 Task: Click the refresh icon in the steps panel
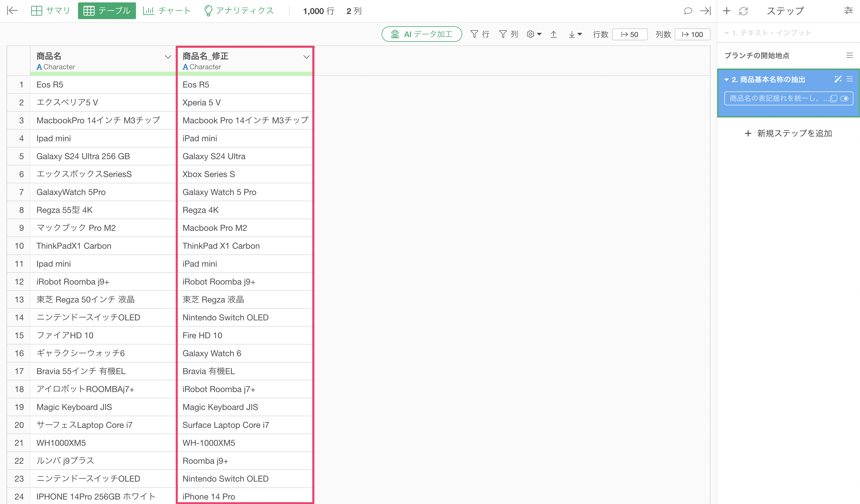(743, 11)
